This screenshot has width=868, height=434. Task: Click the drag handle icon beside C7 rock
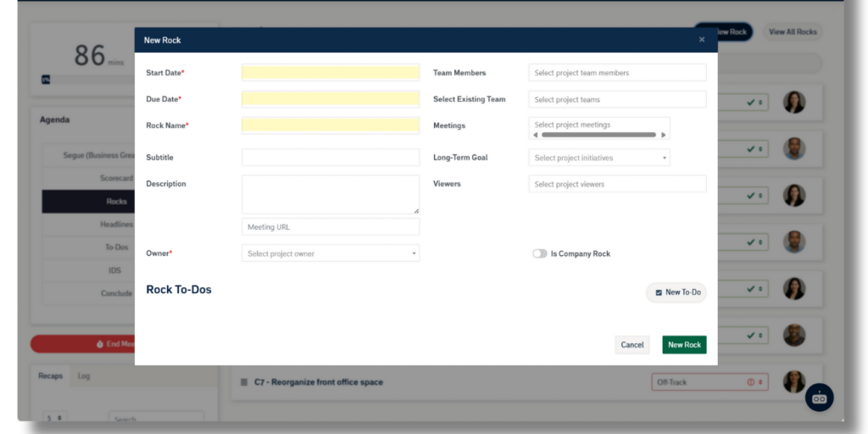click(243, 382)
